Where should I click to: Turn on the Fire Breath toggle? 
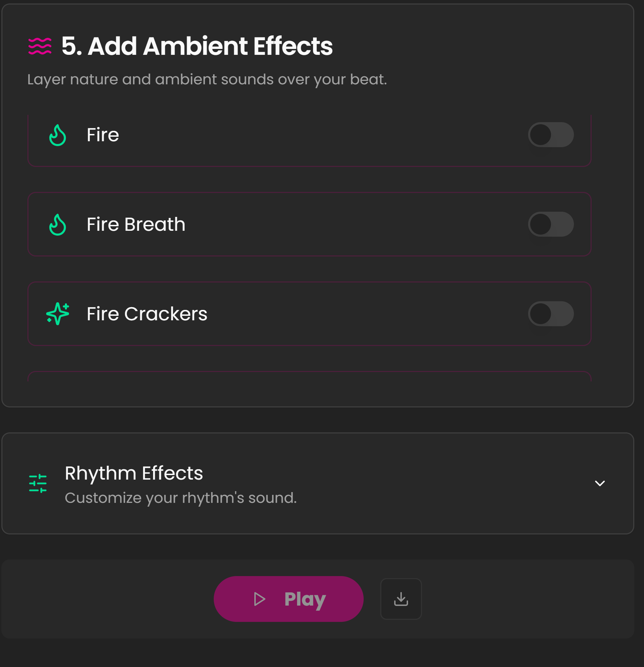551,224
